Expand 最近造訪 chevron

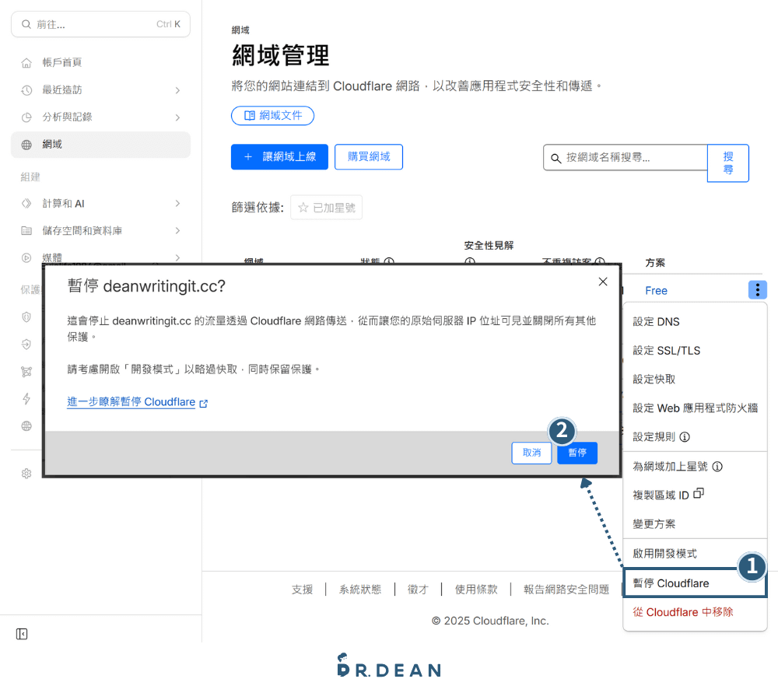pos(177,90)
